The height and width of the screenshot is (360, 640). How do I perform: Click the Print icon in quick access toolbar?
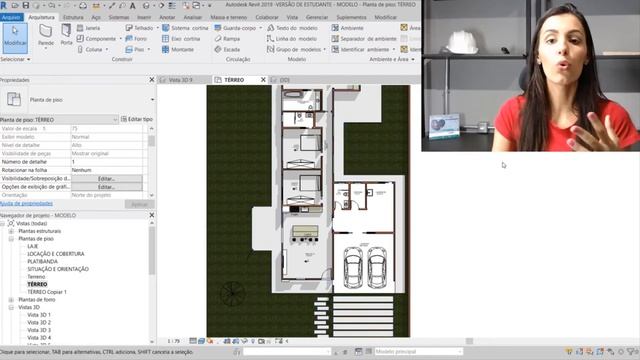click(82, 5)
